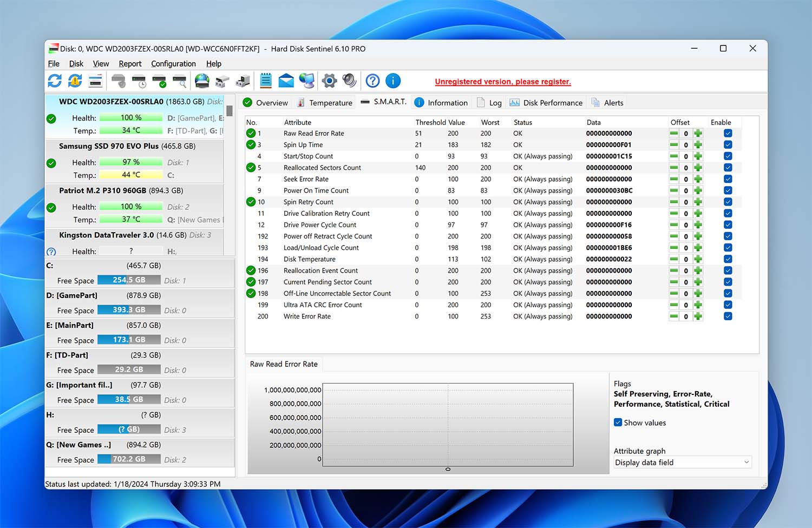Switch to the Overview tab
This screenshot has width=812, height=528.
click(x=265, y=103)
